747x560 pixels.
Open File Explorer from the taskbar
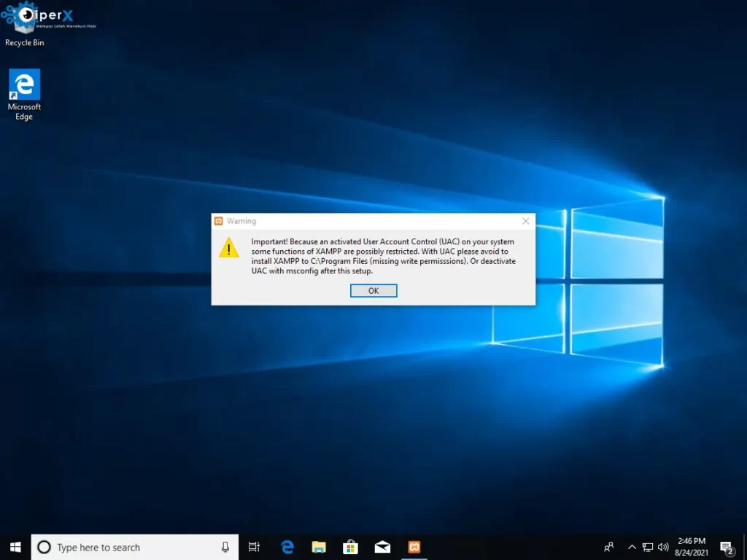click(x=319, y=547)
